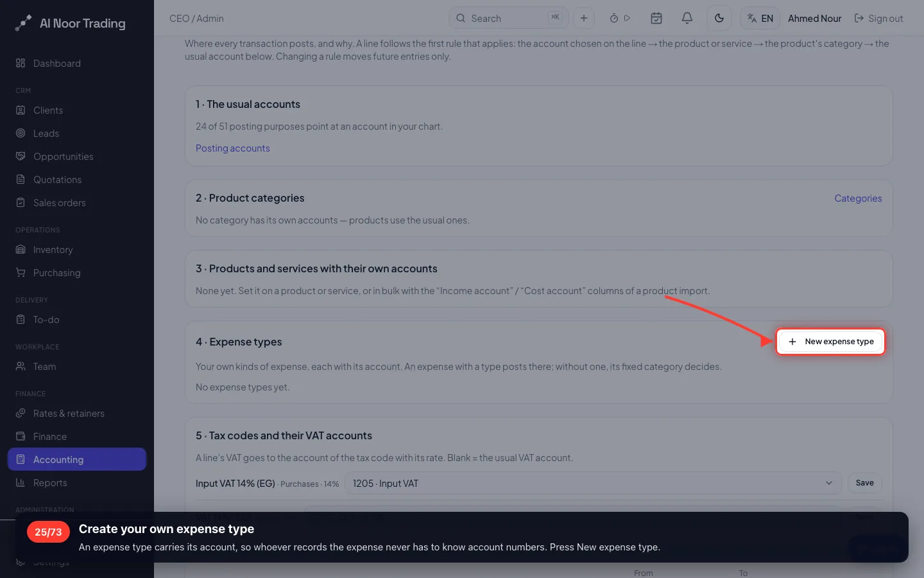Click the Accounting icon in sidebar
The height and width of the screenshot is (578, 924).
(21, 459)
